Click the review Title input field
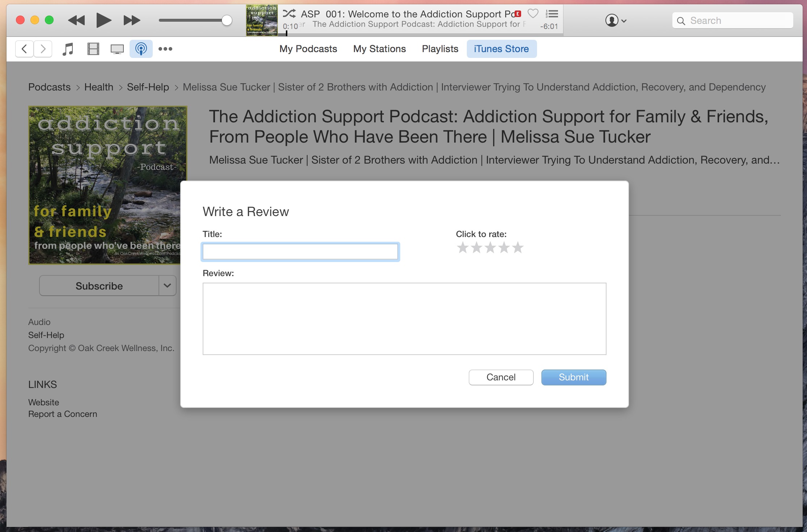The height and width of the screenshot is (532, 807). (x=300, y=252)
